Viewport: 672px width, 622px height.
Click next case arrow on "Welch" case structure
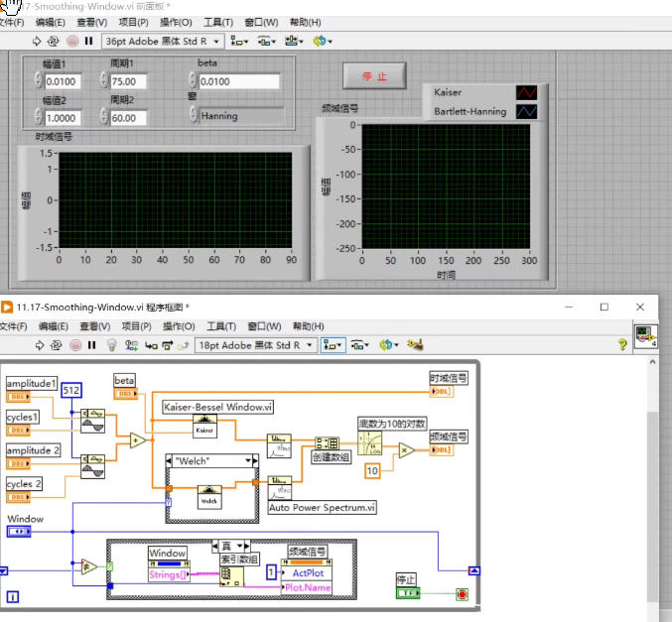[x=255, y=461]
